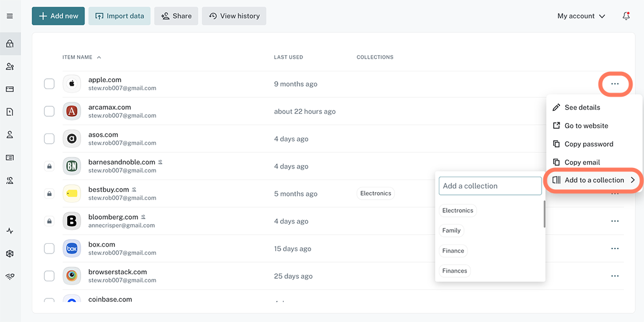Pick the Finances collection in the submenu
644x322 pixels.
tap(455, 271)
